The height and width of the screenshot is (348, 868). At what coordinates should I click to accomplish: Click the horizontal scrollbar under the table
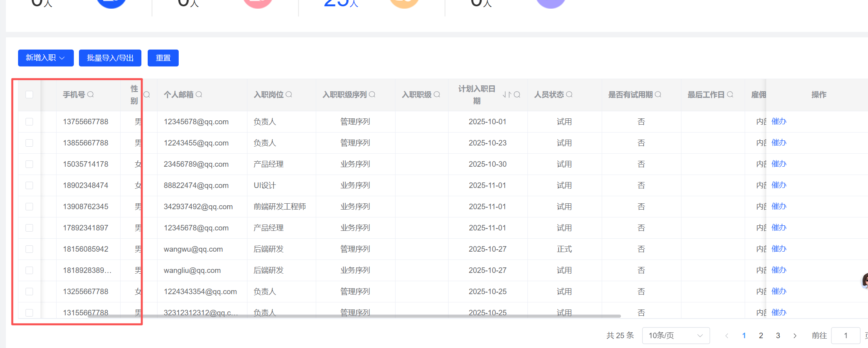pyautogui.click(x=353, y=316)
